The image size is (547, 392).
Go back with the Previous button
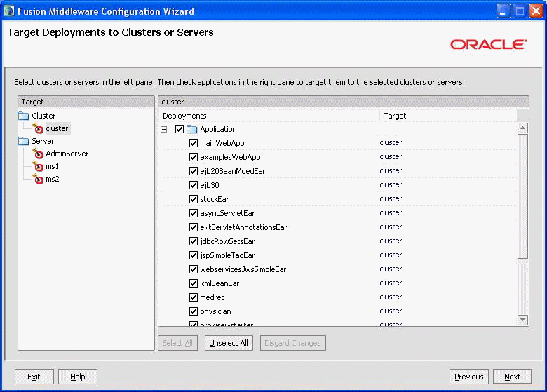pos(469,377)
